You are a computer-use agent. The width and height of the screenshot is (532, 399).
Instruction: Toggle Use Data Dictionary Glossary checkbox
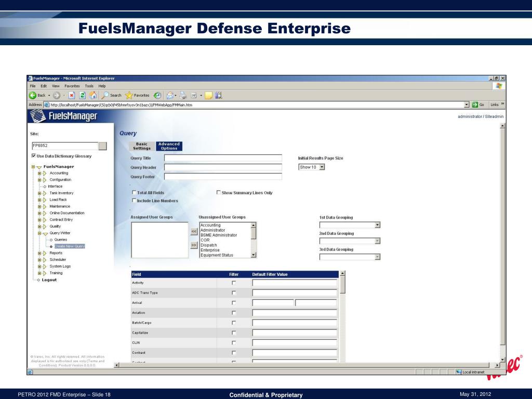(34, 156)
